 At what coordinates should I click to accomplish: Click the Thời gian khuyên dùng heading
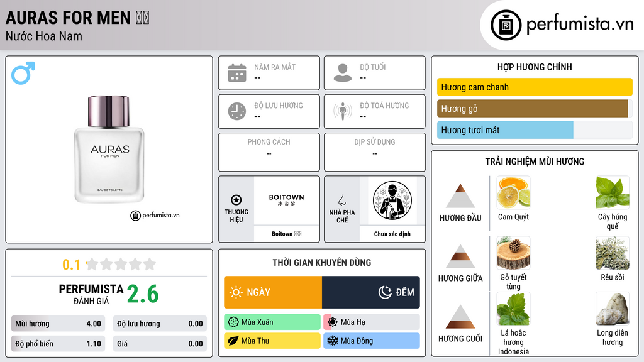[x=322, y=263]
